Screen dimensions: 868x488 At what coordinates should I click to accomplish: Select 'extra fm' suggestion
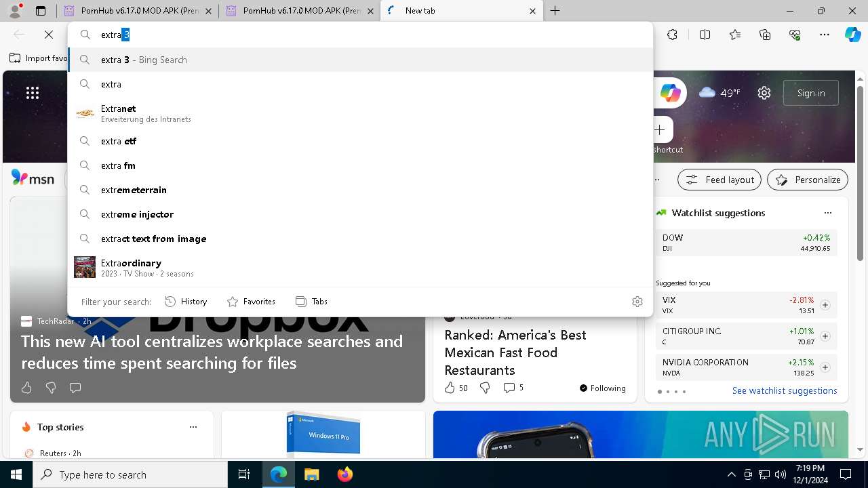(360, 165)
